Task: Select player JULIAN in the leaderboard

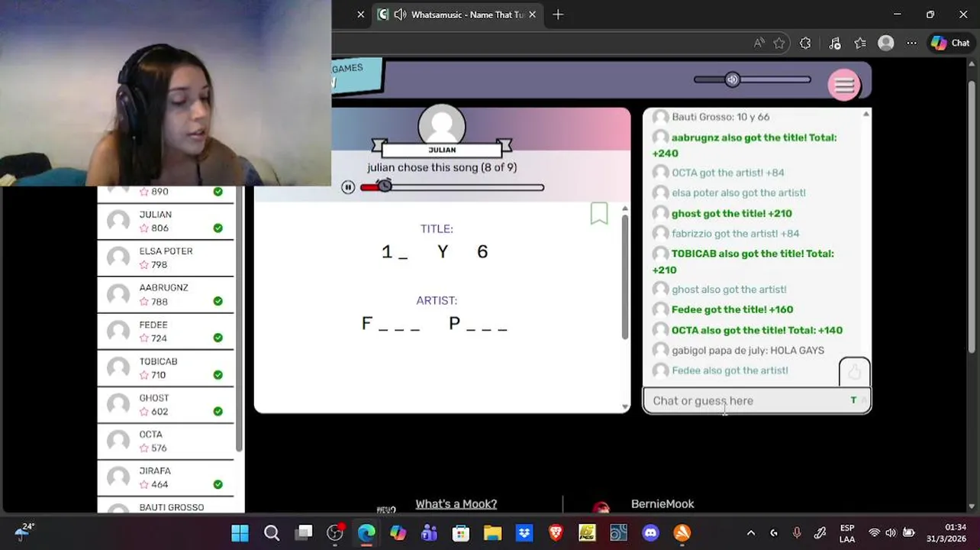Action: pyautogui.click(x=166, y=222)
